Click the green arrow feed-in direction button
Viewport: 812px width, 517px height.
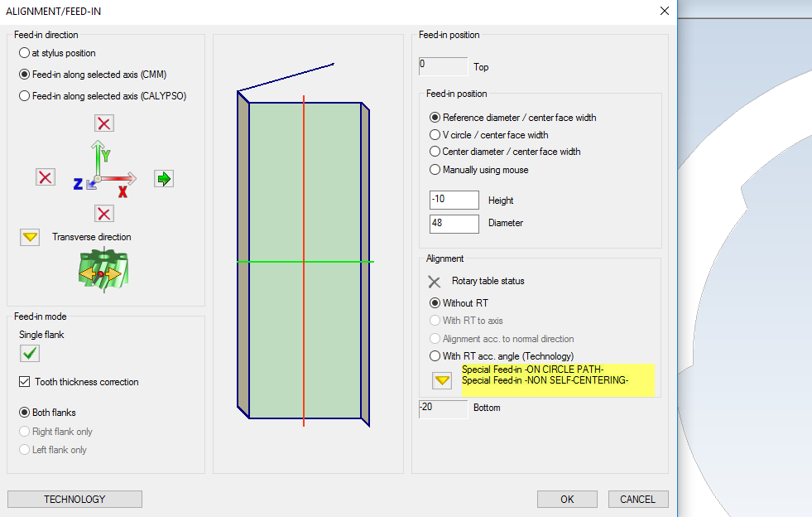[164, 179]
